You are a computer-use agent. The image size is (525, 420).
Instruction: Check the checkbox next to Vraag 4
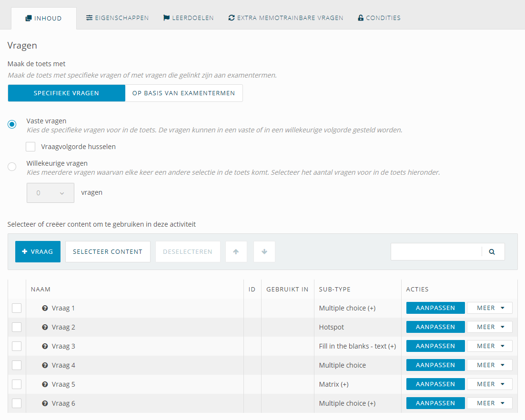(17, 365)
